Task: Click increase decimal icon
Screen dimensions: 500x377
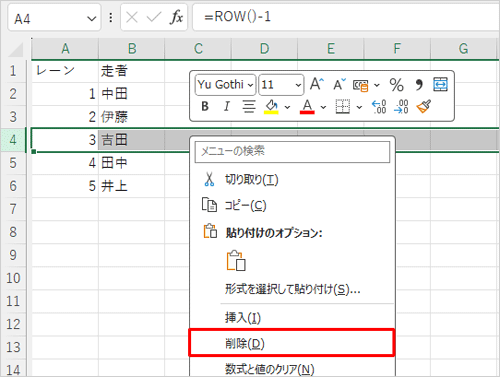Action: click(x=379, y=107)
